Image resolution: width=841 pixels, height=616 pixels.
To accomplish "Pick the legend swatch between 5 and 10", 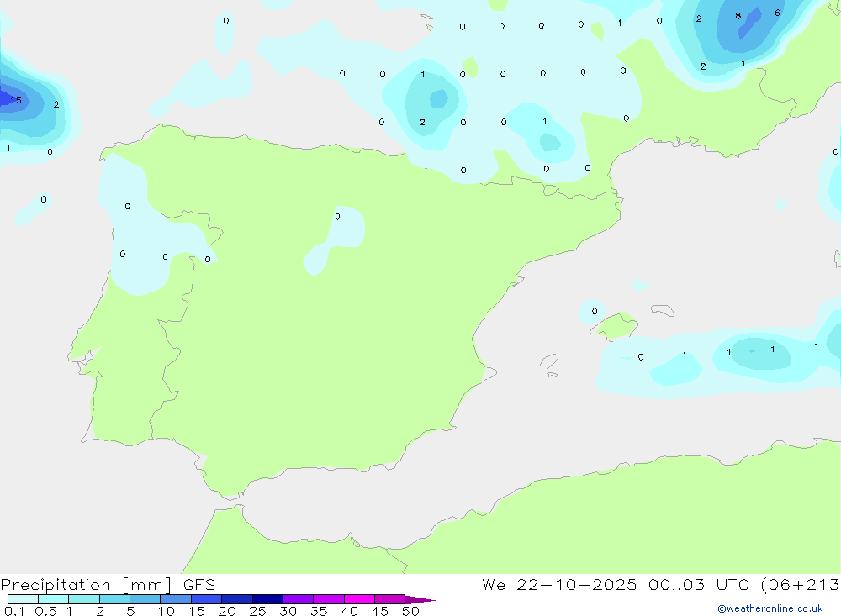I will click(145, 599).
